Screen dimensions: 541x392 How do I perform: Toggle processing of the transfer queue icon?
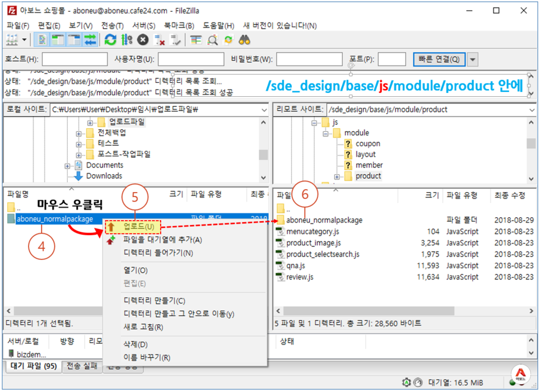click(127, 40)
